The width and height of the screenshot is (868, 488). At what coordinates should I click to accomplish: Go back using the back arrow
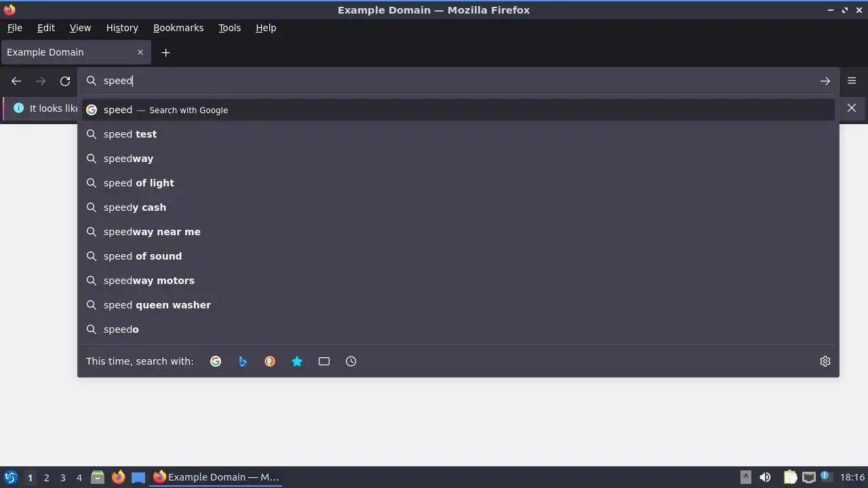tap(16, 81)
